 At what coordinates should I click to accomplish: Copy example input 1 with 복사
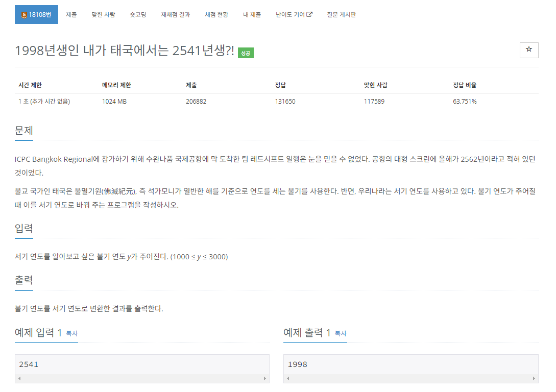[72, 333]
